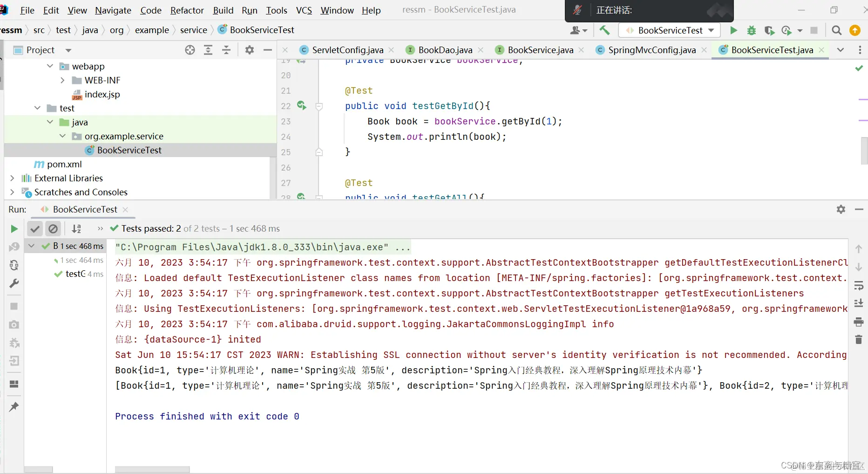Collapse the org.example.service package
The image size is (868, 474).
(62, 136)
